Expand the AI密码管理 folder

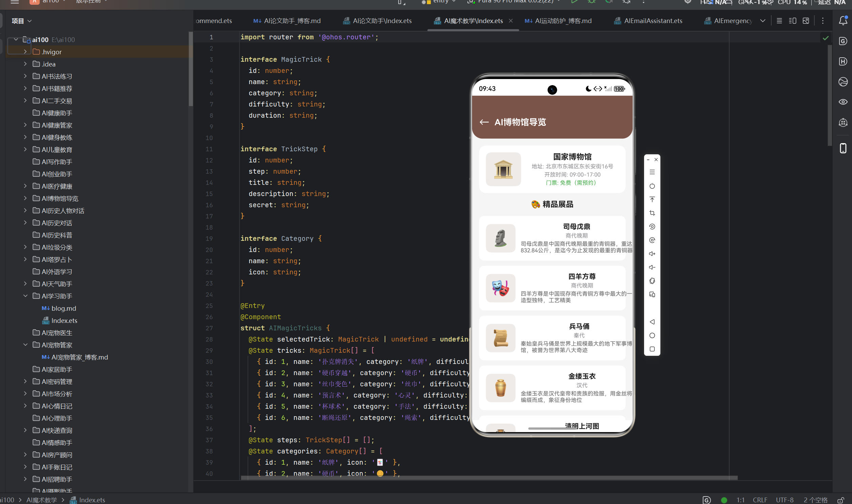click(25, 382)
